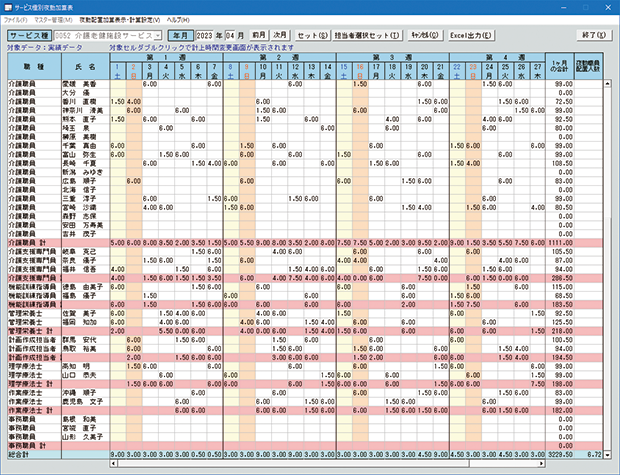The height and width of the screenshot is (476, 620).
Task: Click the キャンセル(C) button
Action: click(425, 36)
